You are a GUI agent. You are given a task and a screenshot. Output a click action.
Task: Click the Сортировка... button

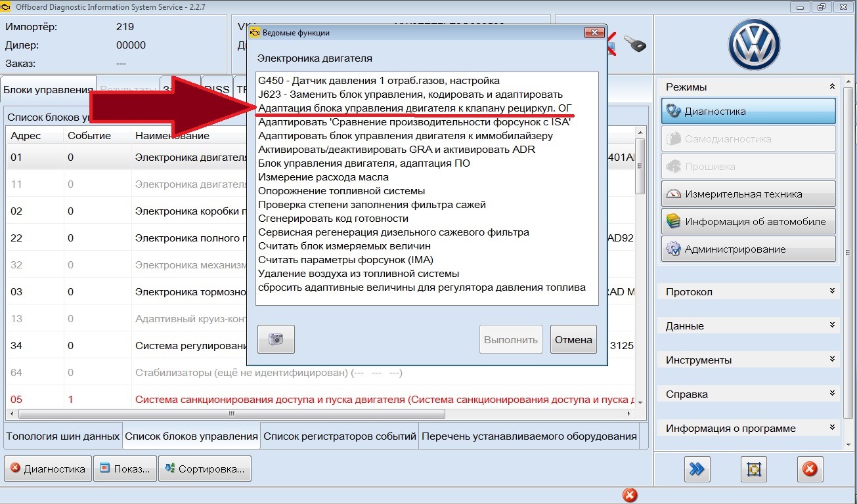[x=205, y=469]
